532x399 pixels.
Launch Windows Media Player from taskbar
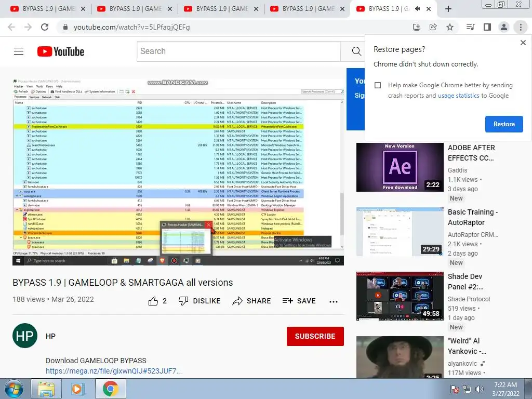[78, 389]
